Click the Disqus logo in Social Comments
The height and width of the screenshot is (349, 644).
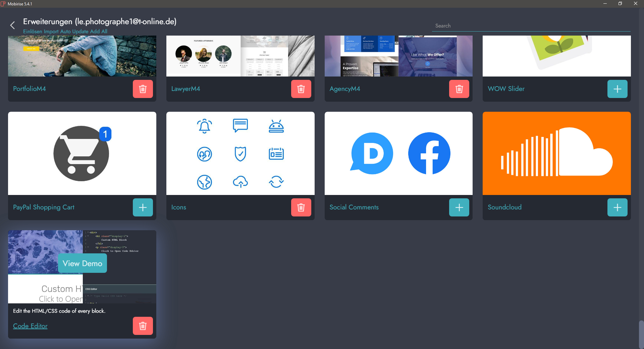coord(372,153)
